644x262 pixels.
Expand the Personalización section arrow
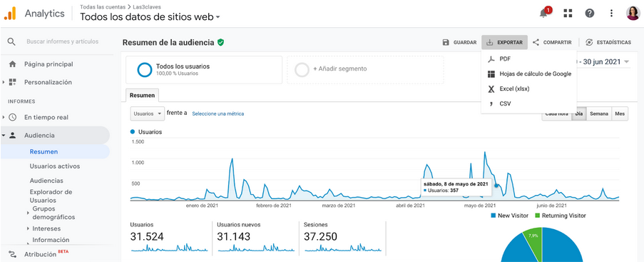[4, 82]
